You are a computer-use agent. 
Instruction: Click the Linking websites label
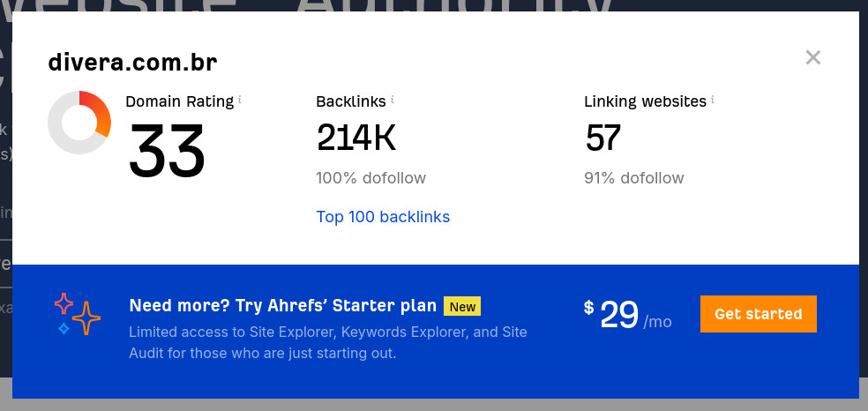(645, 101)
